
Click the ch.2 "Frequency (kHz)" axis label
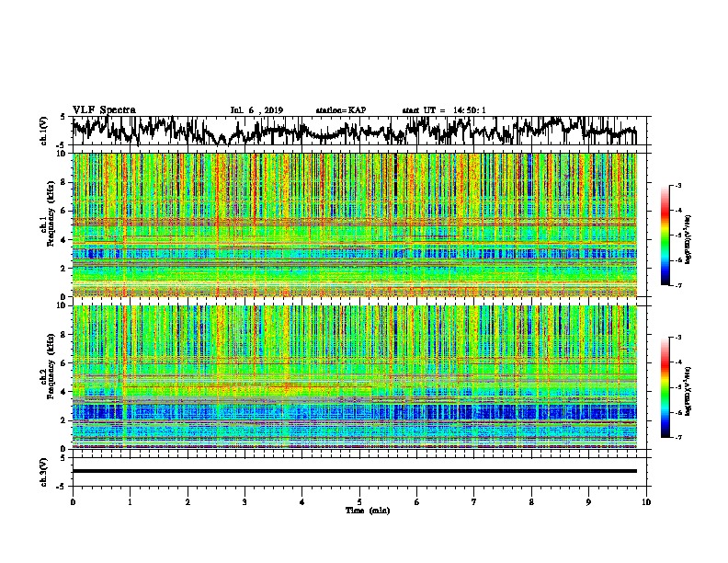(51, 366)
